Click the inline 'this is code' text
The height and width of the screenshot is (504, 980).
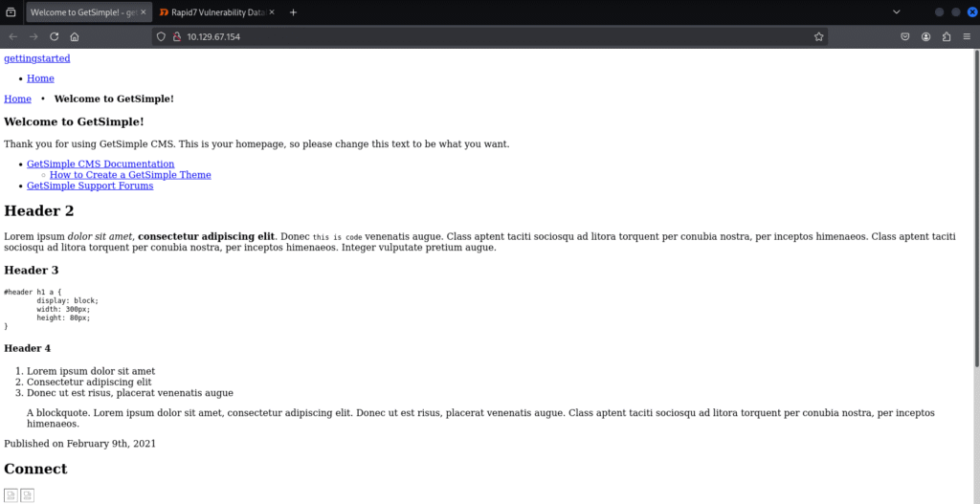(338, 237)
